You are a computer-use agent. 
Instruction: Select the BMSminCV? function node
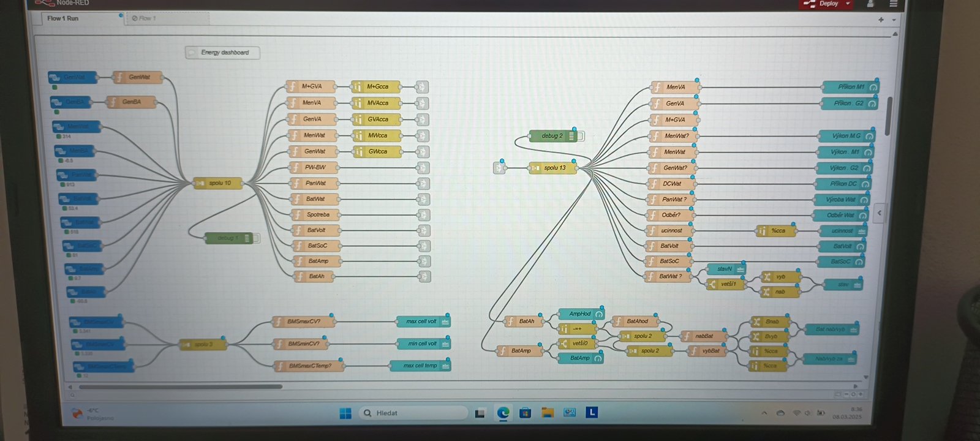[300, 344]
